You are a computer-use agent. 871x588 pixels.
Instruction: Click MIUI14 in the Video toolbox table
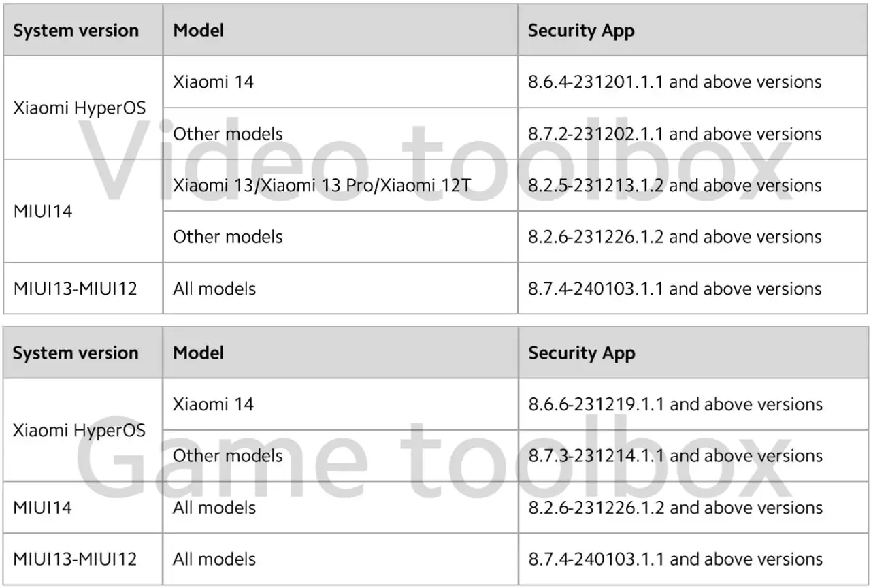pyautogui.click(x=43, y=211)
